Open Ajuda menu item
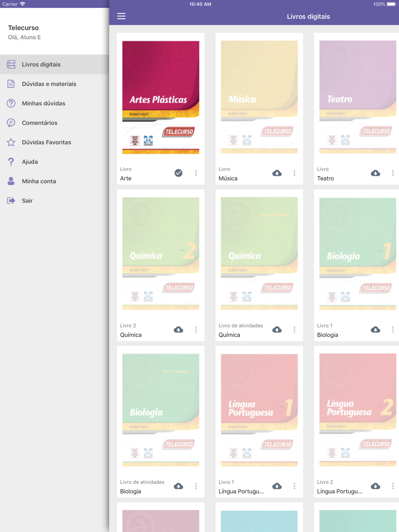The image size is (399, 532). [55, 162]
